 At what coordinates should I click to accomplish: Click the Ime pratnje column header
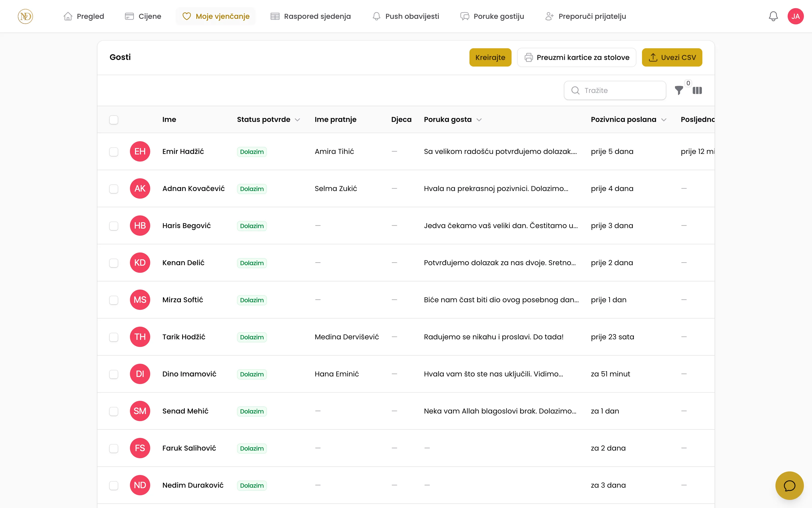coord(335,120)
